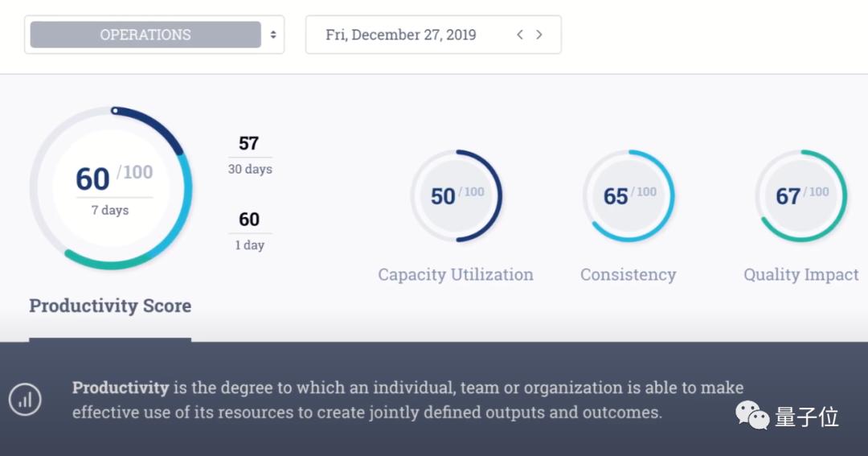The image size is (868, 456).
Task: Click the up-down arrows beside OPERATIONS
Action: 273,35
